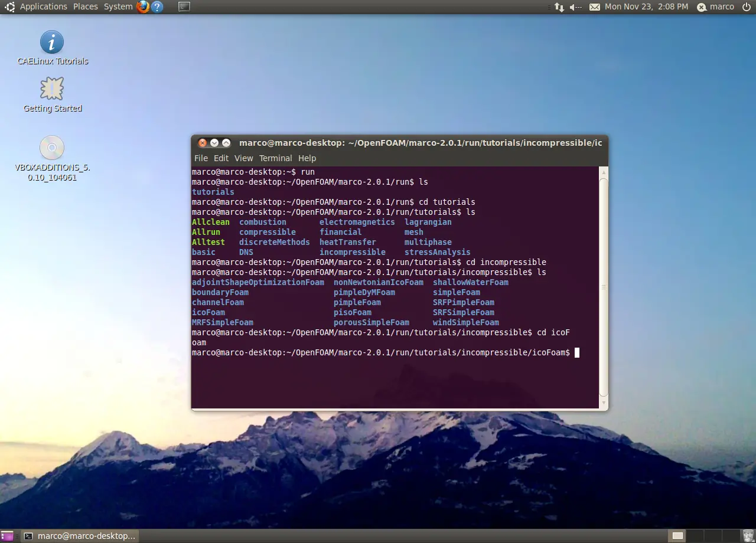Click the terminal scrollbar down arrow
Screen dimensions: 756x543
pyautogui.click(x=603, y=403)
